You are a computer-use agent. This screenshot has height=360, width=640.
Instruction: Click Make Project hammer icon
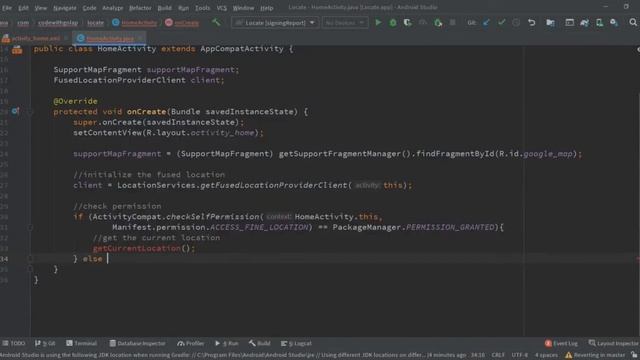click(216, 22)
